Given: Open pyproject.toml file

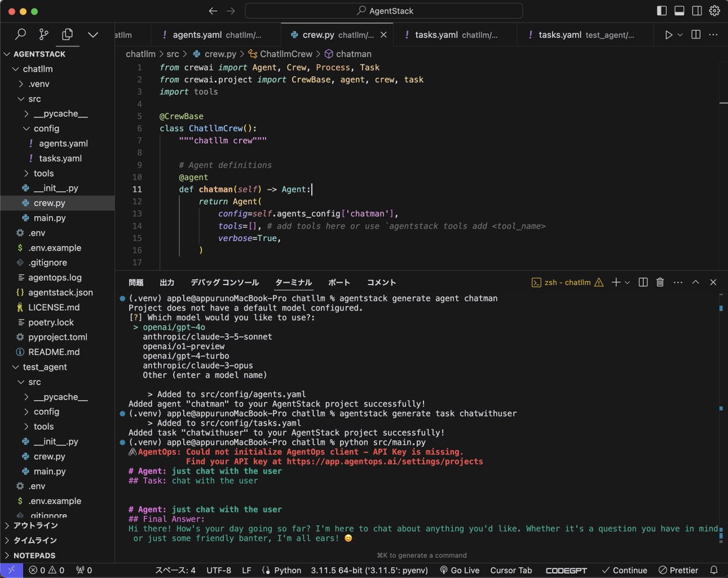Looking at the screenshot, I should coord(58,337).
